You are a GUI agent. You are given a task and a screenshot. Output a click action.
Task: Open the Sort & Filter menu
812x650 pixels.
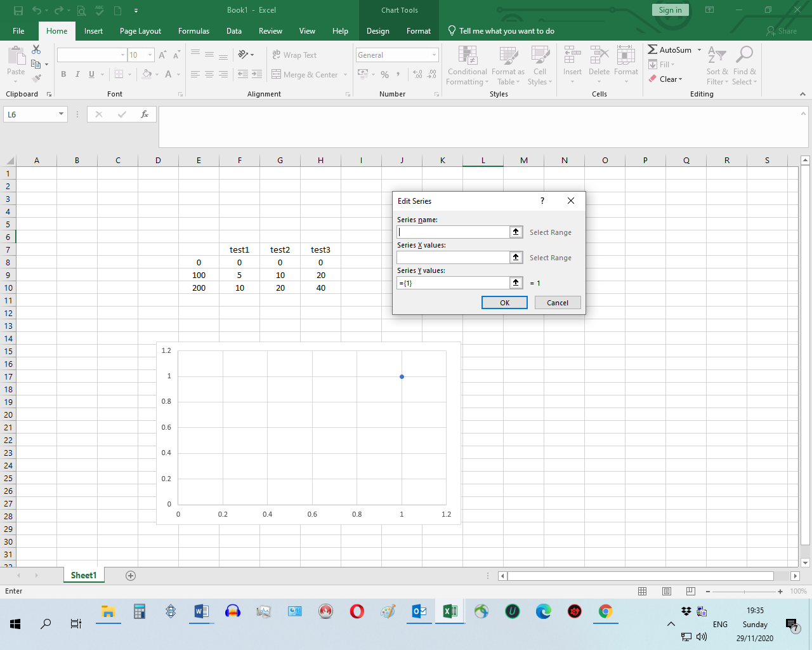click(x=717, y=65)
